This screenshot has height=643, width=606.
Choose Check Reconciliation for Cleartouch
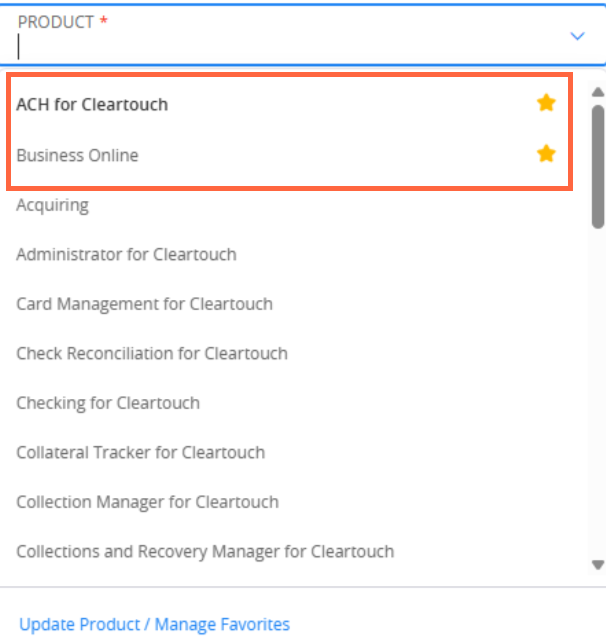tap(152, 353)
